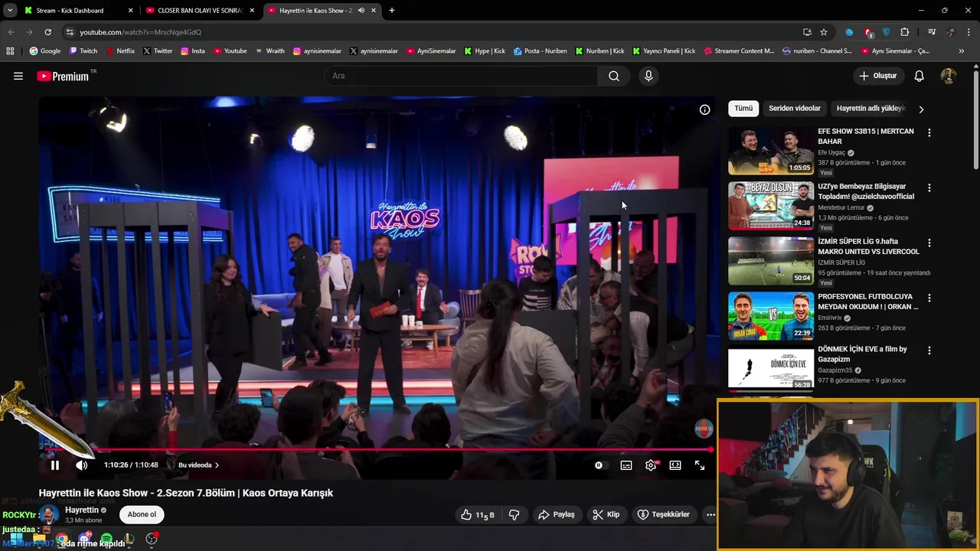Start voice search with the microphone icon
This screenshot has width=980, height=551.
coord(648,76)
